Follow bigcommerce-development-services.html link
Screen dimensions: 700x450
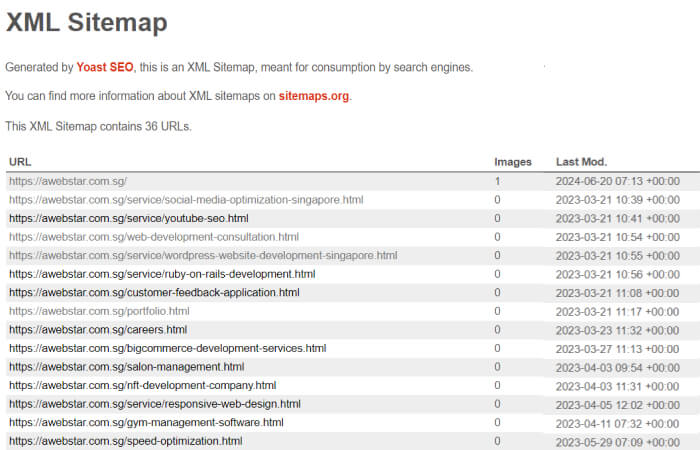click(x=167, y=348)
